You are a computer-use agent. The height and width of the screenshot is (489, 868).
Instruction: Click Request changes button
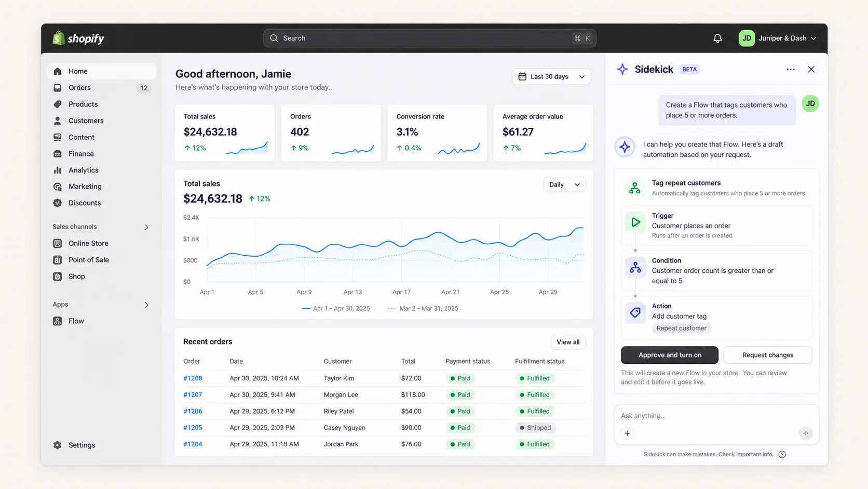click(768, 355)
